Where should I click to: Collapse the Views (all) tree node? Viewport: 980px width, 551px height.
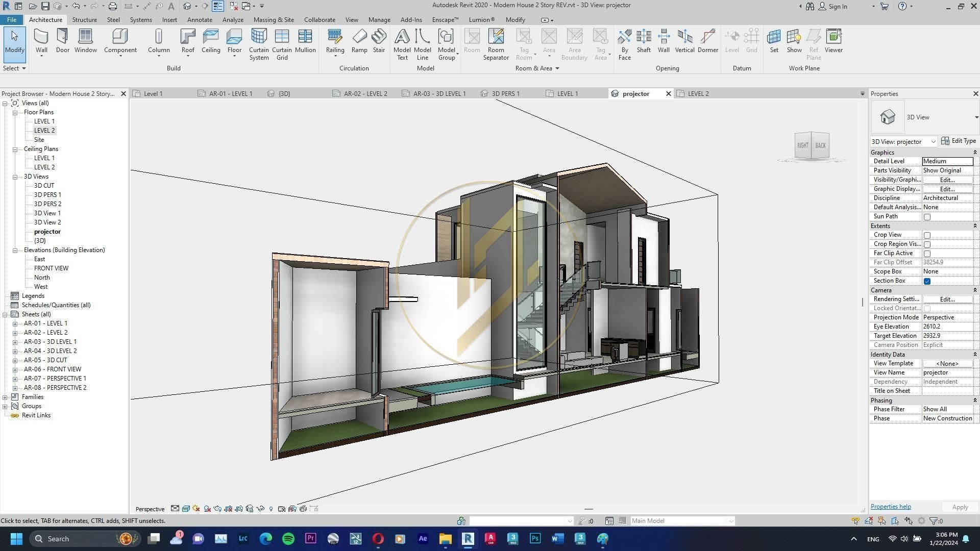pyautogui.click(x=5, y=103)
